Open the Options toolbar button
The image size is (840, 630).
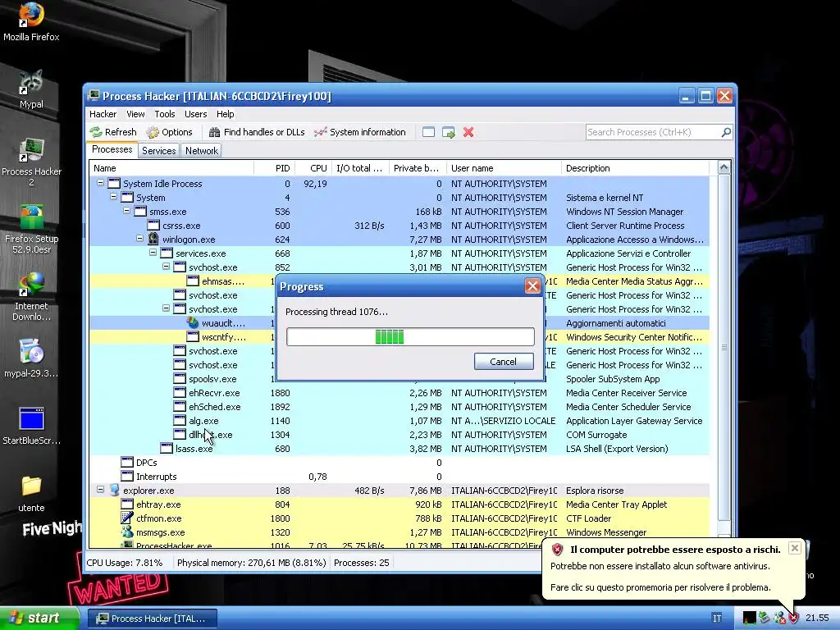[x=169, y=132]
